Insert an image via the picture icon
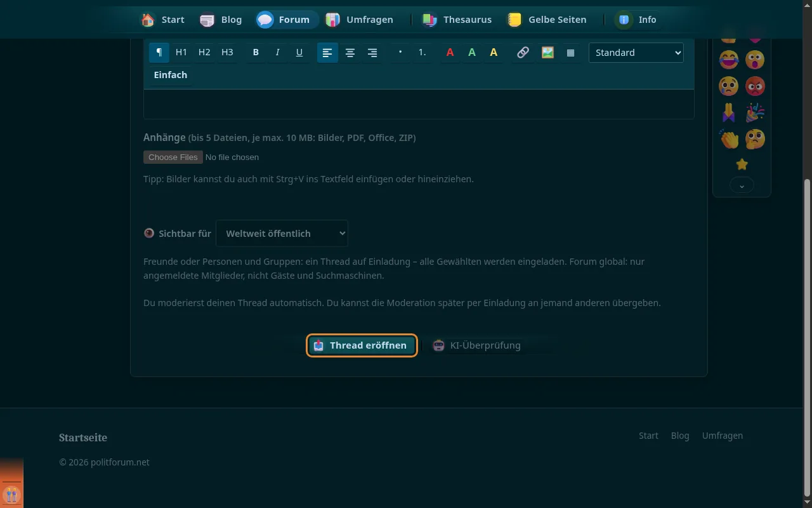812x508 pixels. pos(547,53)
